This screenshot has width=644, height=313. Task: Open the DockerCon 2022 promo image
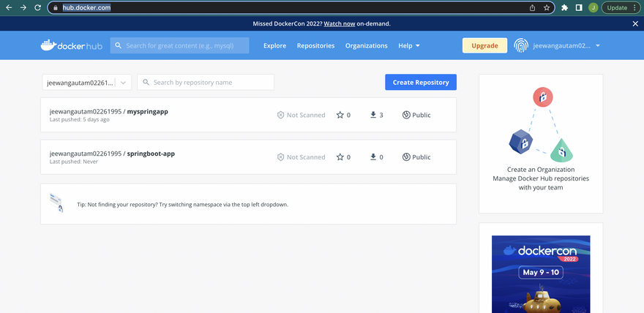coord(541,274)
